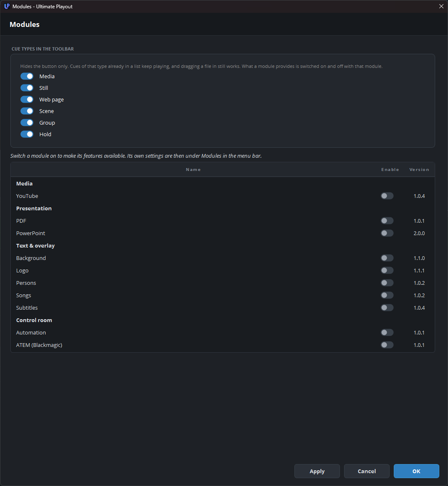The image size is (448, 486).
Task: Enable the Subtitles module toggle
Action: click(387, 308)
